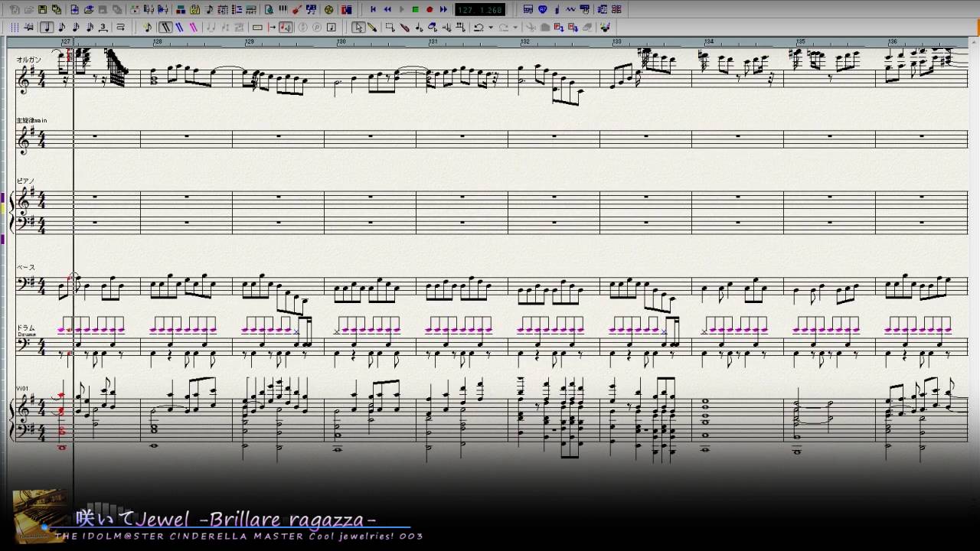Open the guitar instrument window icon

pos(296,10)
